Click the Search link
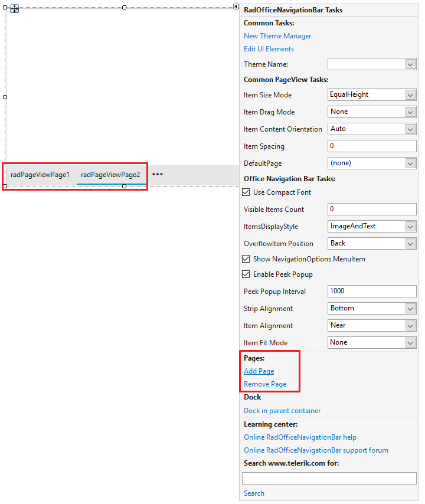Screen dimensions: 425x504 point(254,493)
